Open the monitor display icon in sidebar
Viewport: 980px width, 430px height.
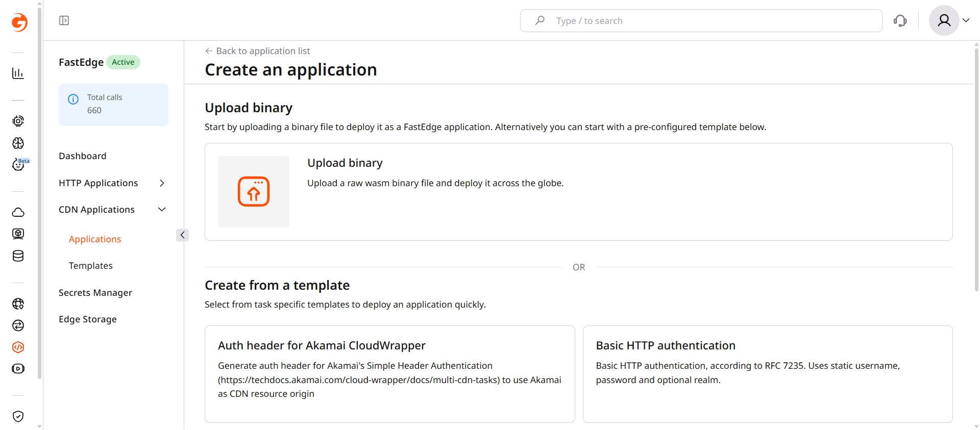pyautogui.click(x=18, y=234)
